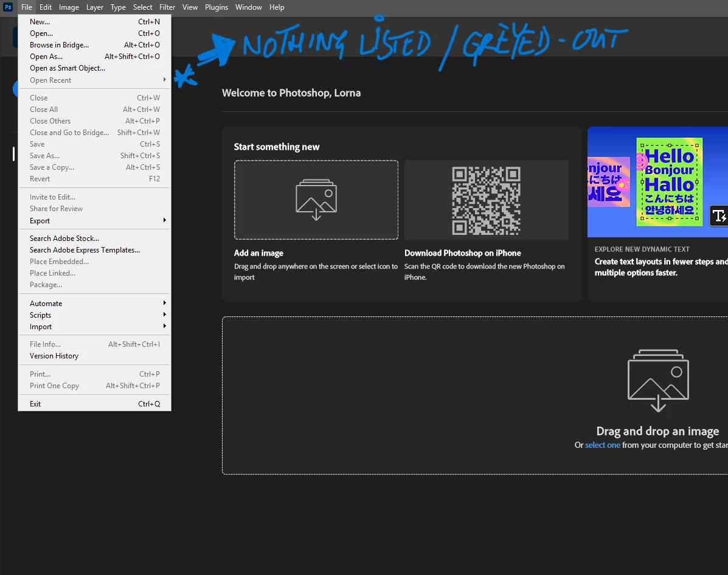Screen dimensions: 728x575
Task: Open the Filter menu
Action: pos(167,7)
